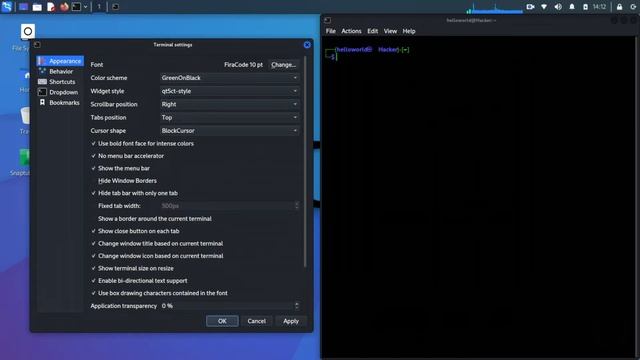Image resolution: width=640 pixels, height=360 pixels.
Task: Click the Change... font button
Action: 283,64
